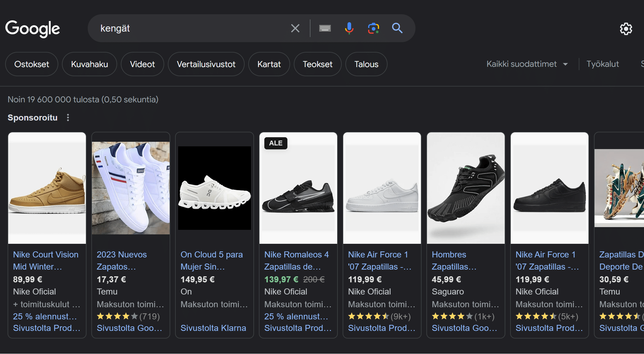Image resolution: width=644 pixels, height=354 pixels.
Task: Click the search input with 'kengät'
Action: pos(191,28)
